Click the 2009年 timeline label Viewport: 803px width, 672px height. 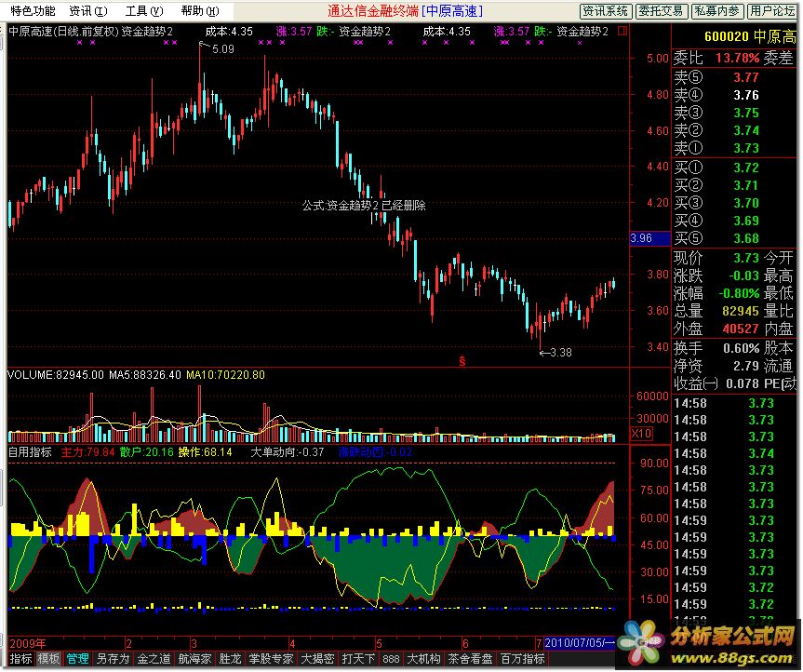click(28, 643)
